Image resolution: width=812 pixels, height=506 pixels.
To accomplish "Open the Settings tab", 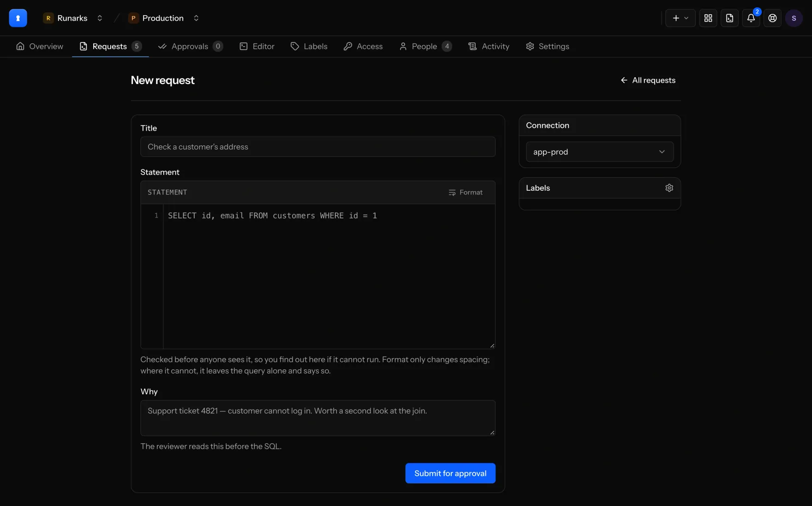I will (547, 46).
